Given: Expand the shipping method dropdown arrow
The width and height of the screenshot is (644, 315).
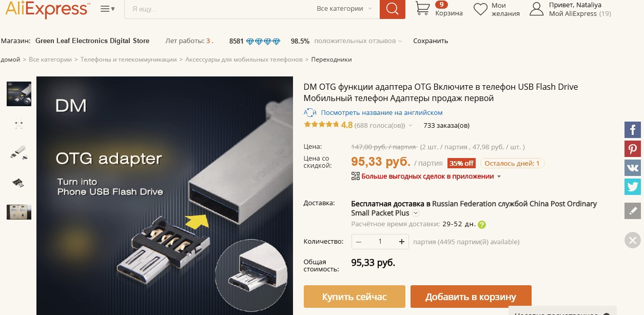Looking at the screenshot, I should click(416, 213).
